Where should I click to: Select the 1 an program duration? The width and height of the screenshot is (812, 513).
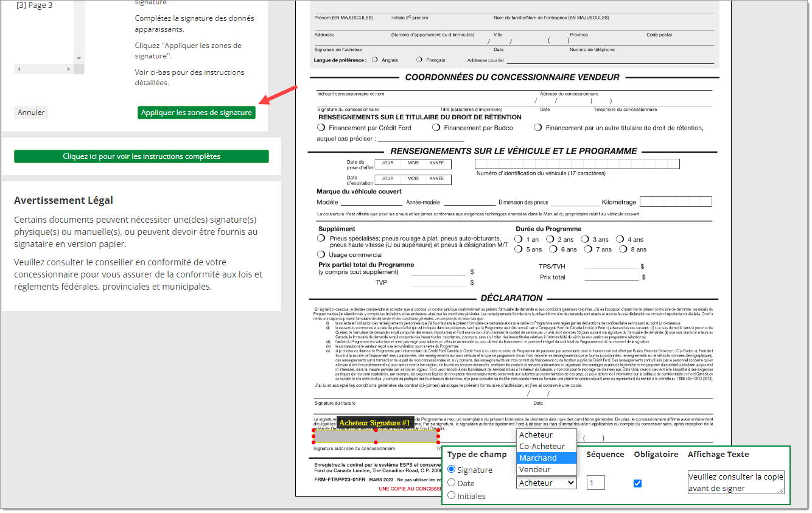(x=519, y=239)
